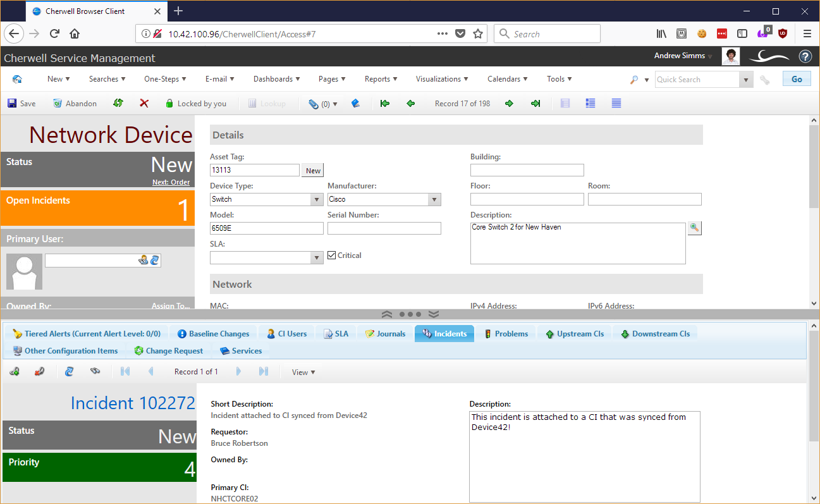Abandon changes to the record
The width and height of the screenshot is (820, 504).
[75, 104]
